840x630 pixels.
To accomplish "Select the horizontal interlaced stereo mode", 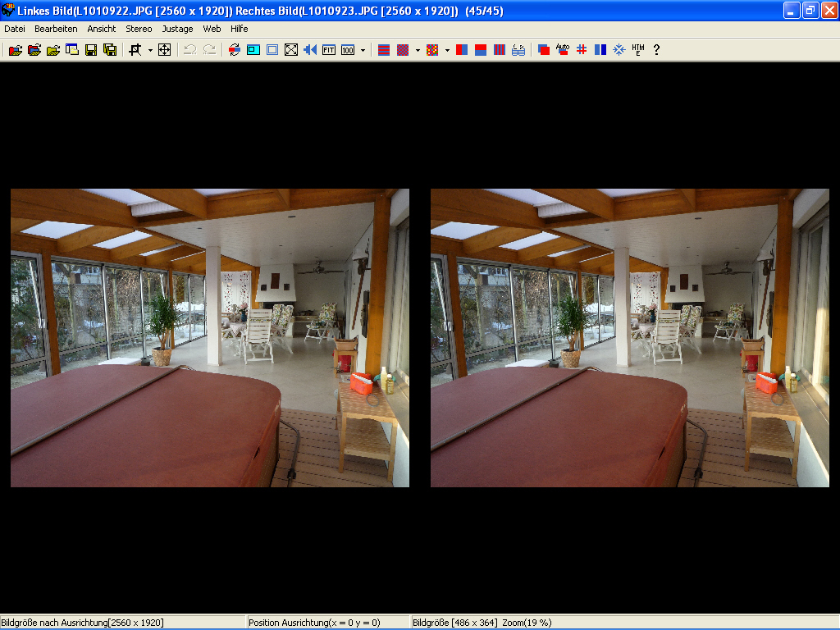I will pos(384,50).
